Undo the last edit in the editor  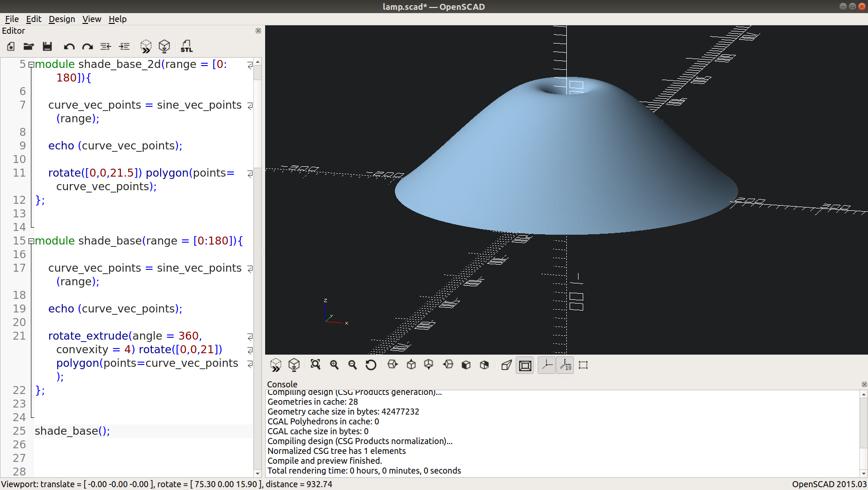[69, 46]
